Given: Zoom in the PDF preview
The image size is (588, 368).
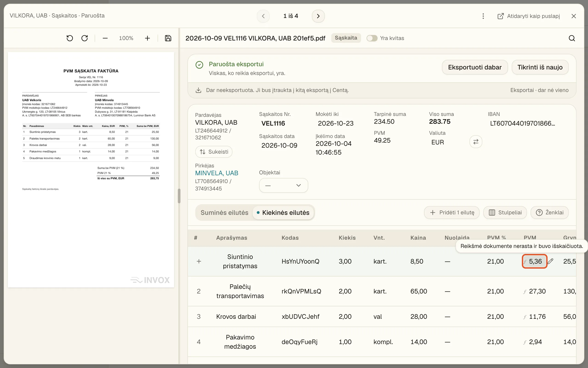Looking at the screenshot, I should (147, 38).
